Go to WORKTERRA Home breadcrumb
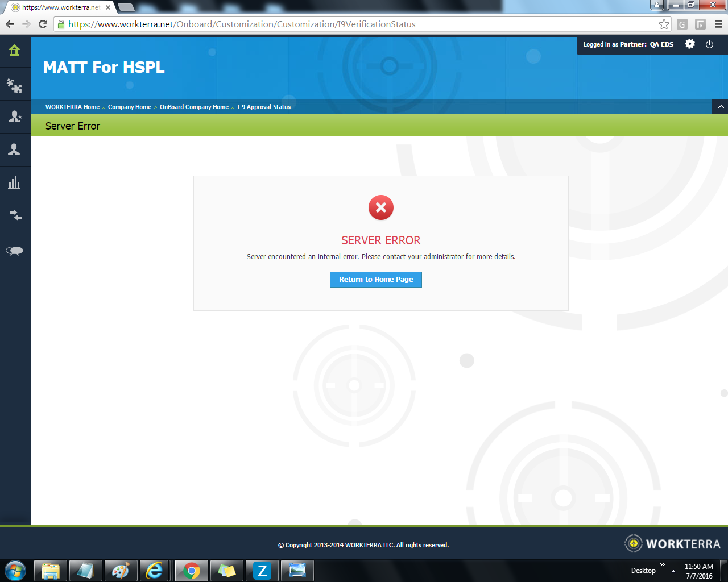 [x=72, y=107]
